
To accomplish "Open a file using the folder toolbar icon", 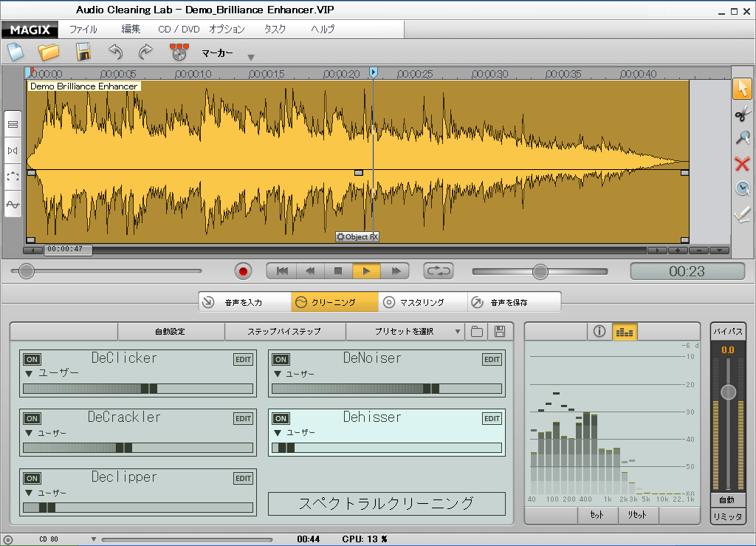I will coord(49,52).
